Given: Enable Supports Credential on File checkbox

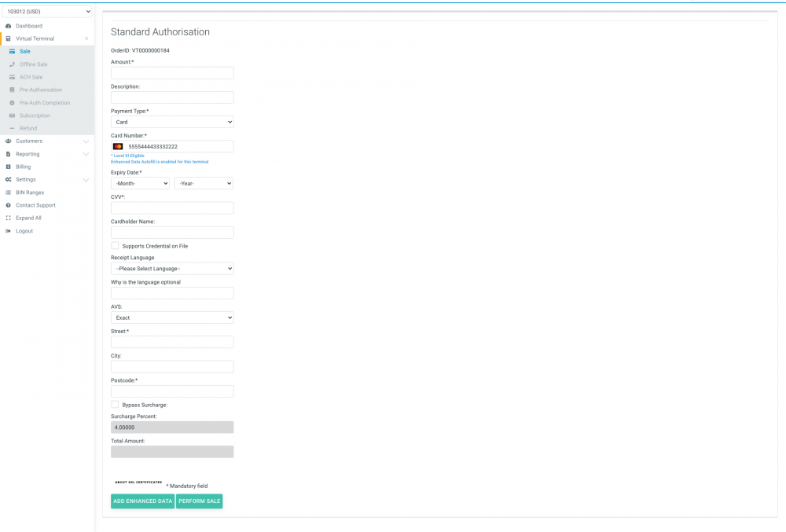Looking at the screenshot, I should [x=115, y=246].
